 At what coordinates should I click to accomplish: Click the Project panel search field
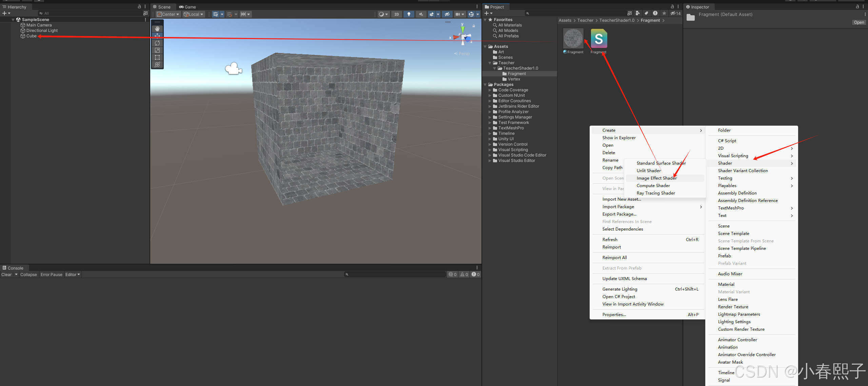pos(576,13)
